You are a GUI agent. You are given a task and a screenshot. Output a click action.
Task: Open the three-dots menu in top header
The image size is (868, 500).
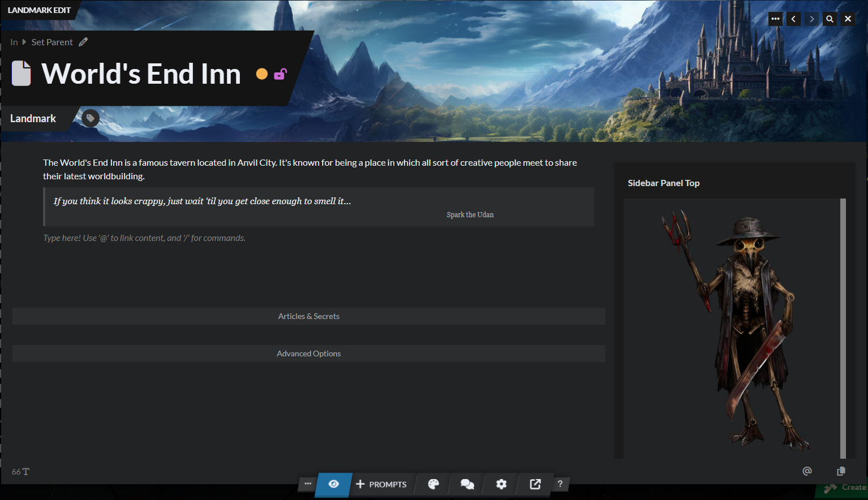pos(775,19)
